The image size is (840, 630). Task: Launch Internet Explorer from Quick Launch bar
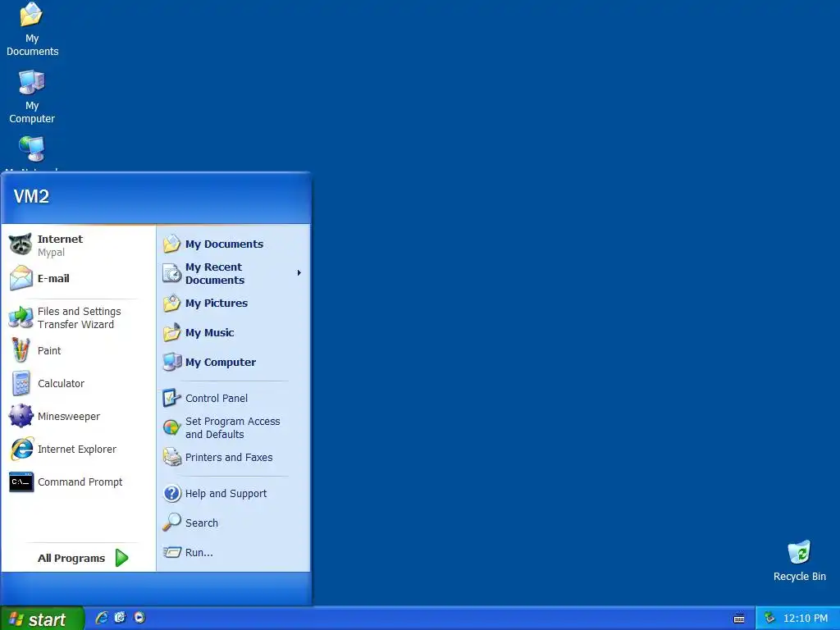point(102,618)
